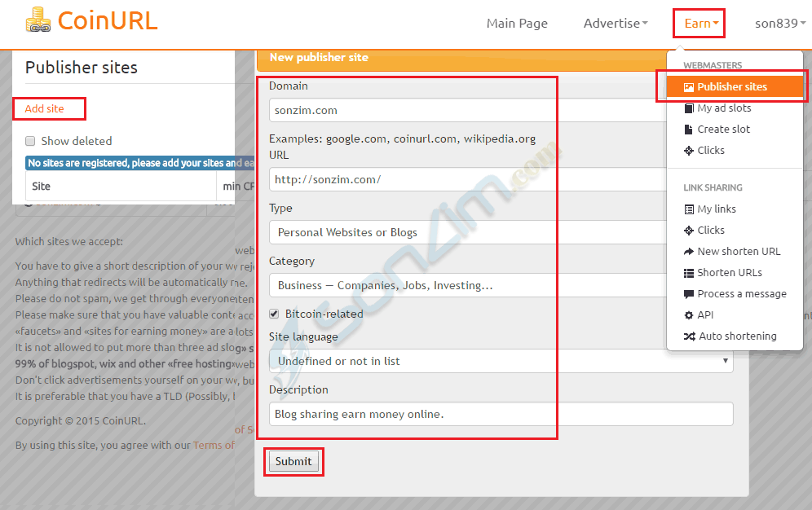Open the Advertise menu
Viewport: 812px width, 510px height.
click(x=616, y=23)
